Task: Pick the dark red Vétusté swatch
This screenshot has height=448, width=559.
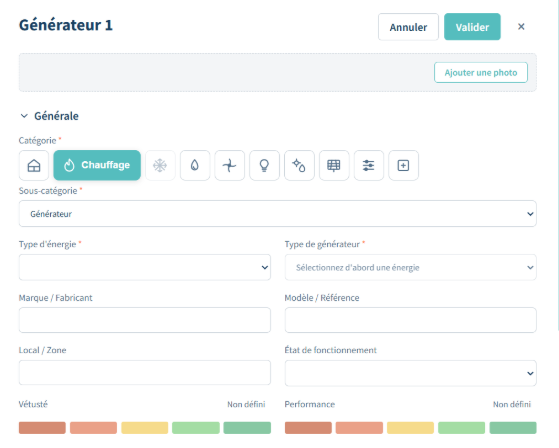Action: pos(42,428)
